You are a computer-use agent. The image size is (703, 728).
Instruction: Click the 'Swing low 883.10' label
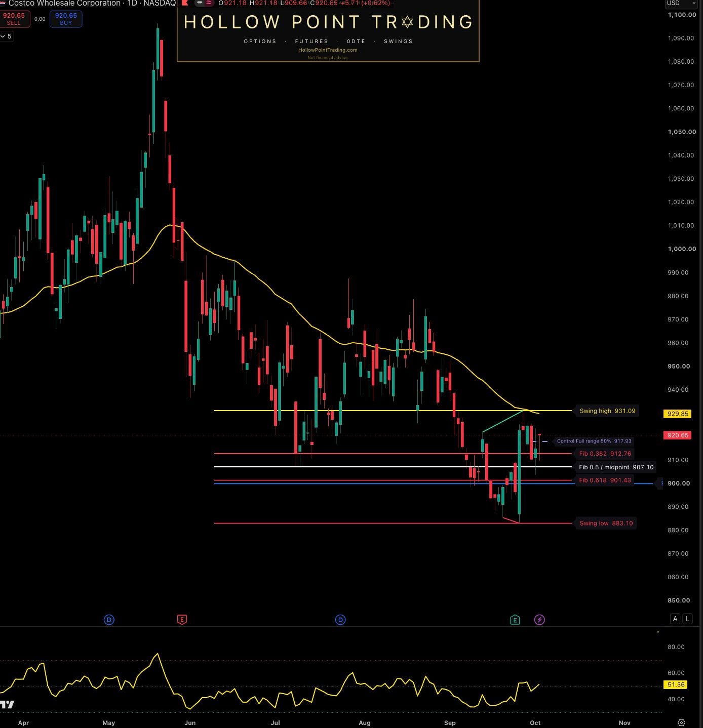pyautogui.click(x=606, y=523)
